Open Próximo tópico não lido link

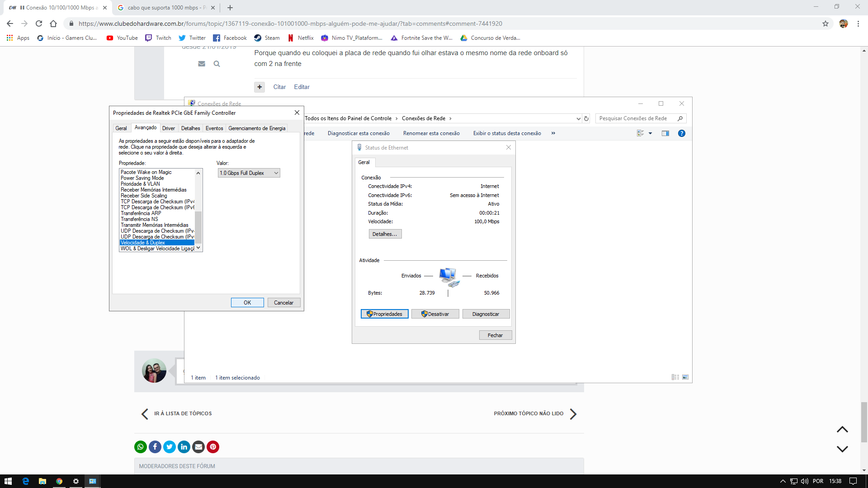coord(535,414)
